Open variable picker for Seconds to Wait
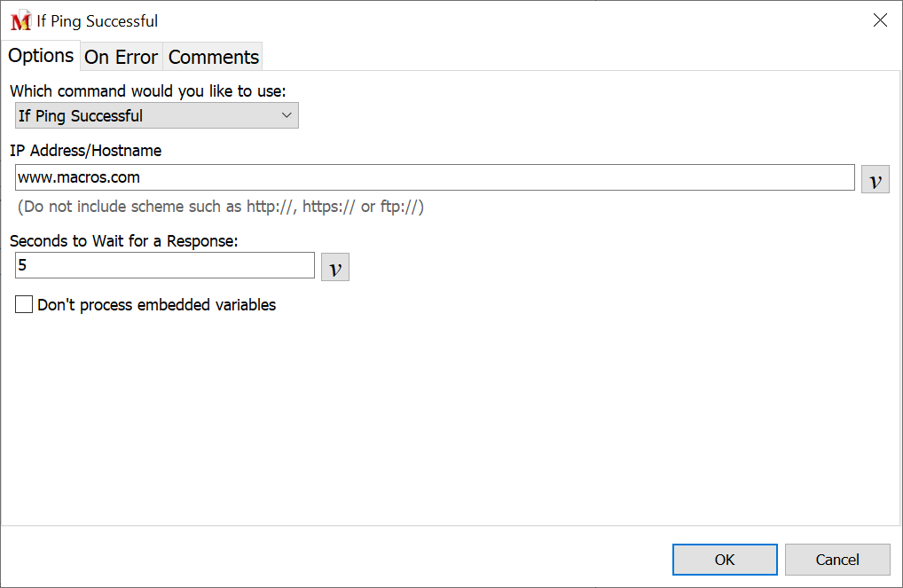The height and width of the screenshot is (588, 903). coord(334,267)
